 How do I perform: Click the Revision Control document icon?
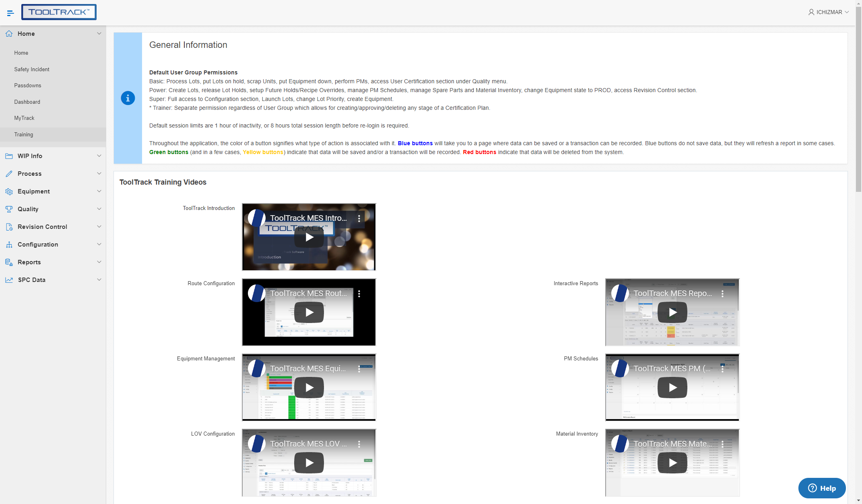[9, 226]
